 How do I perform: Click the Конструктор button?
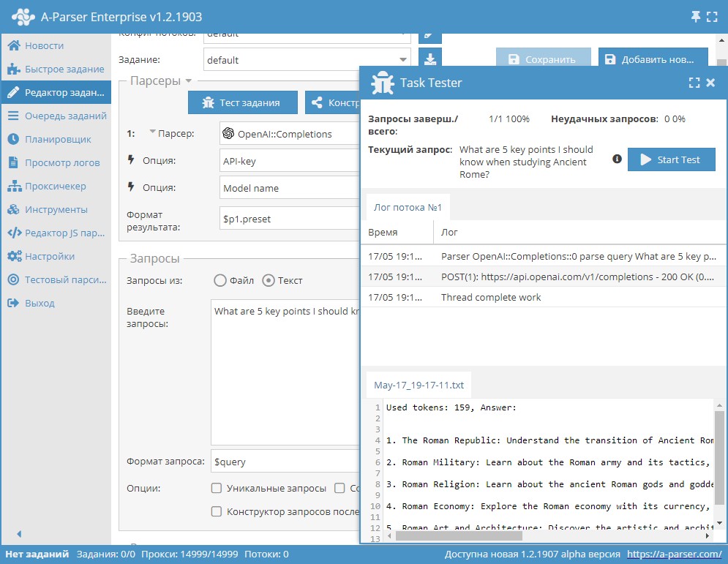[x=332, y=102]
